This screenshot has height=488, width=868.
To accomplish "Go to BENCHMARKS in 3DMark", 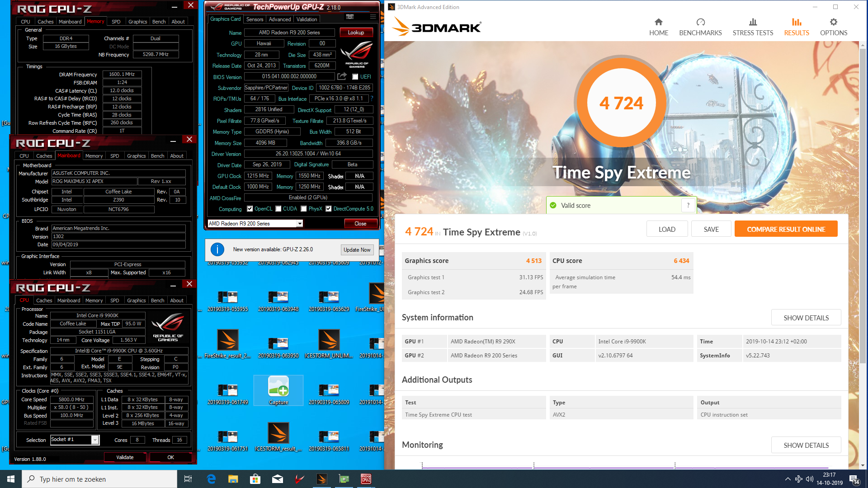I will pos(700,27).
